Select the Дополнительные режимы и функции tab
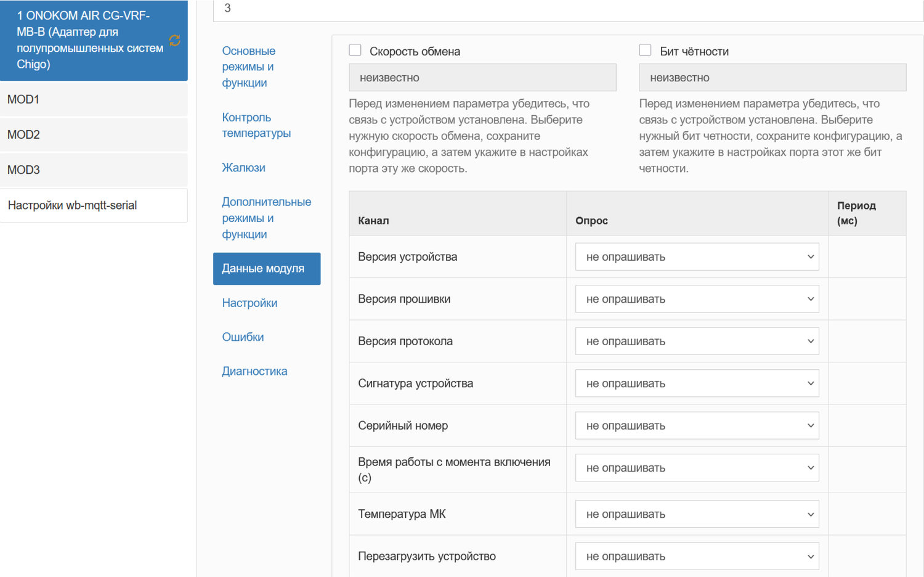The height and width of the screenshot is (577, 924). tap(266, 218)
